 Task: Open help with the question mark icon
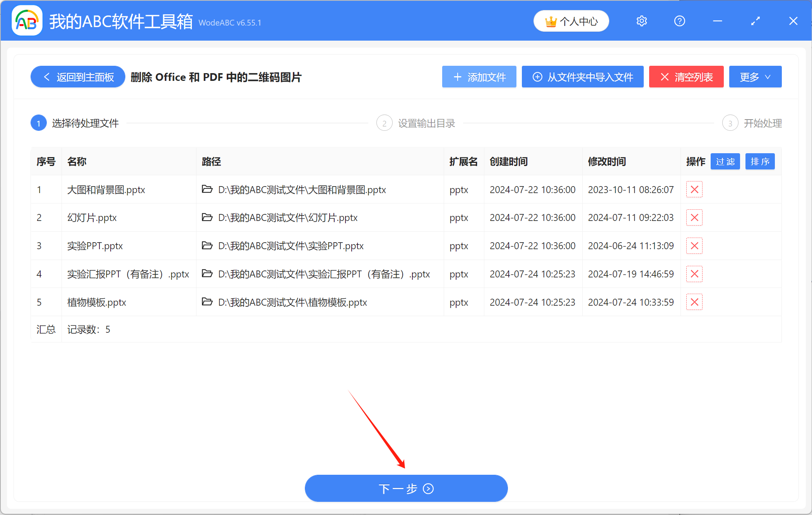(x=679, y=21)
